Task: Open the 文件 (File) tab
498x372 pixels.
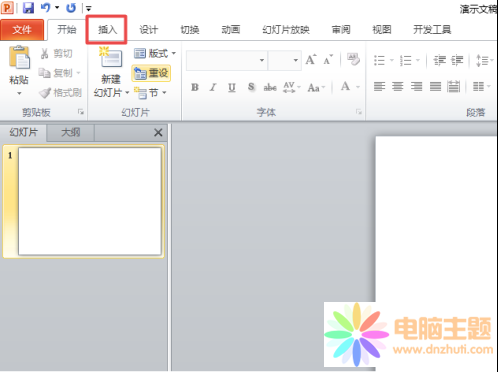Action: click(22, 30)
